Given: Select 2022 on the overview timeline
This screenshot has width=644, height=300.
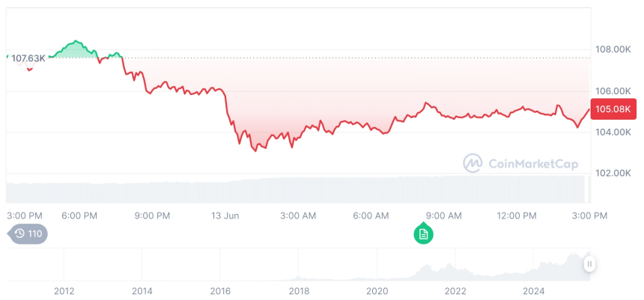Looking at the screenshot, I should (x=455, y=291).
